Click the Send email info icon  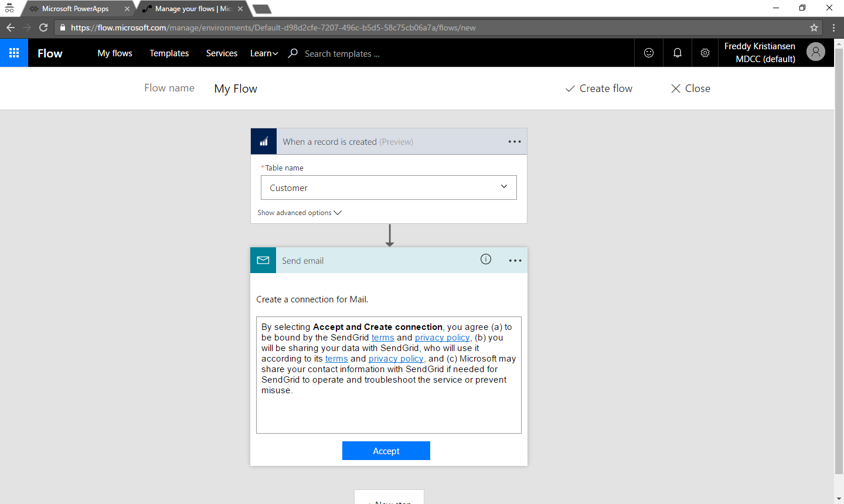tap(486, 260)
